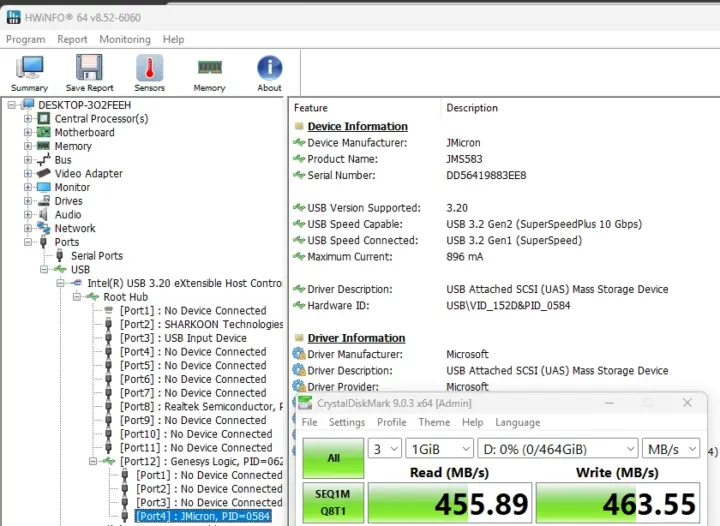The height and width of the screenshot is (526, 720).
Task: Select the Audio speaker icon
Action: click(44, 214)
